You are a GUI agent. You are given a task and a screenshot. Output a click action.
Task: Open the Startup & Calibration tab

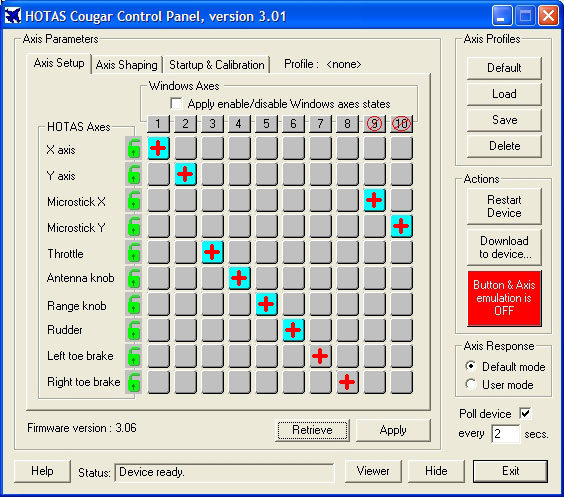click(x=217, y=65)
